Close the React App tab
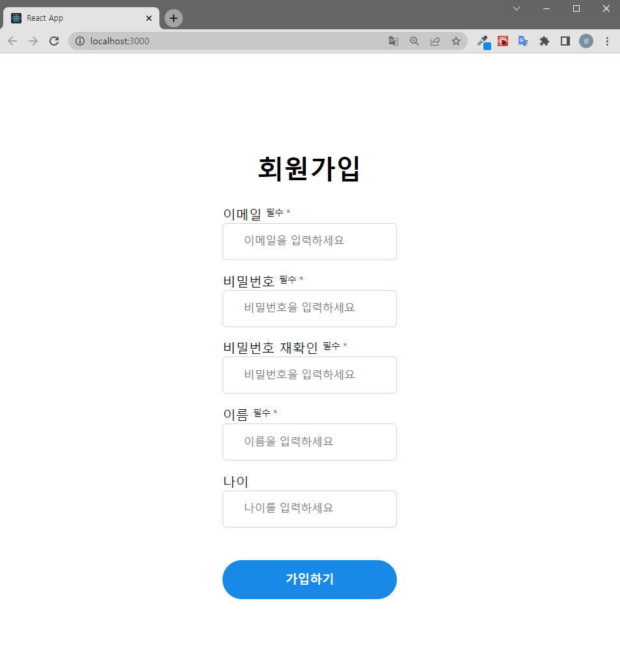This screenshot has width=620, height=672. pyautogui.click(x=149, y=18)
